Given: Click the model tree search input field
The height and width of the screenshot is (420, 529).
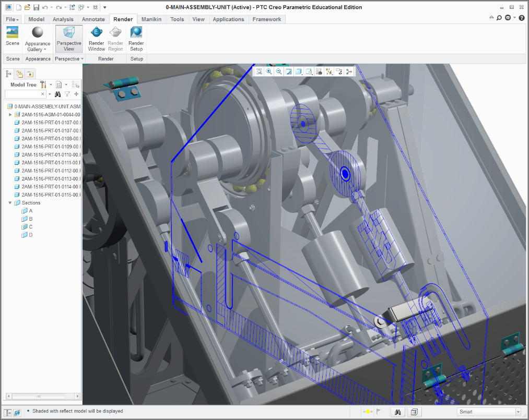Looking at the screenshot, I should (22, 94).
